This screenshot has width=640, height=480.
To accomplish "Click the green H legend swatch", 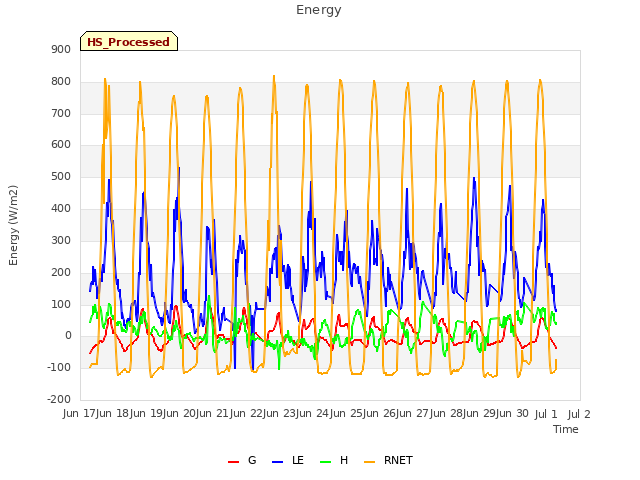I will click(326, 462).
